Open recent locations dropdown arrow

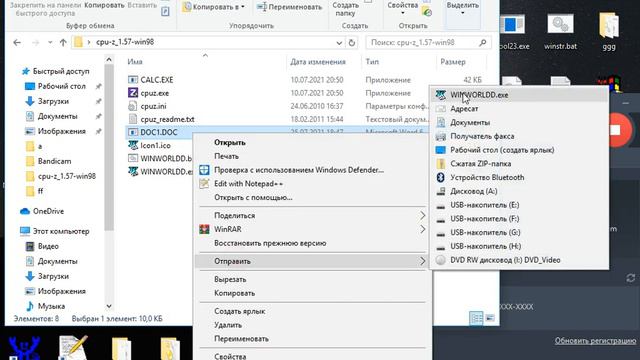tap(50, 42)
